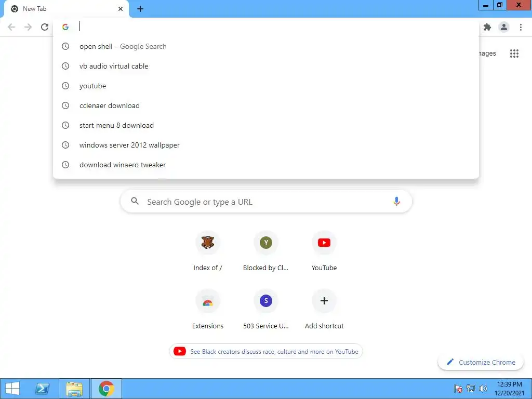Open the 'Blocked by Cl...' shortcut

click(x=265, y=251)
